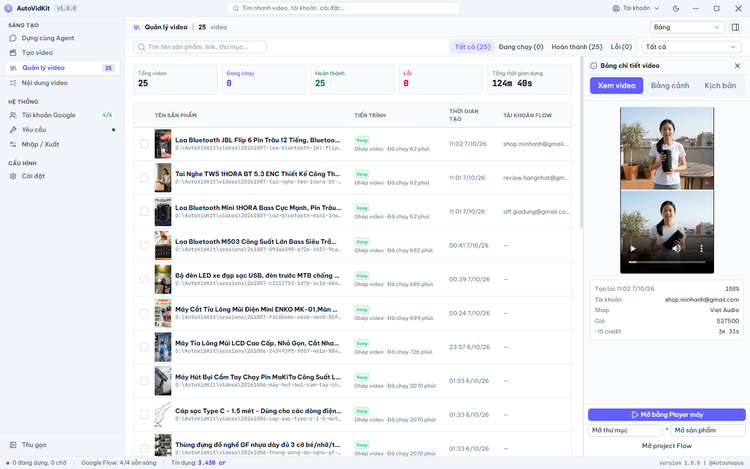Click Tín dụng 3.430 cr in status bar
Viewport: 750px width, 469px height.
[x=198, y=463]
